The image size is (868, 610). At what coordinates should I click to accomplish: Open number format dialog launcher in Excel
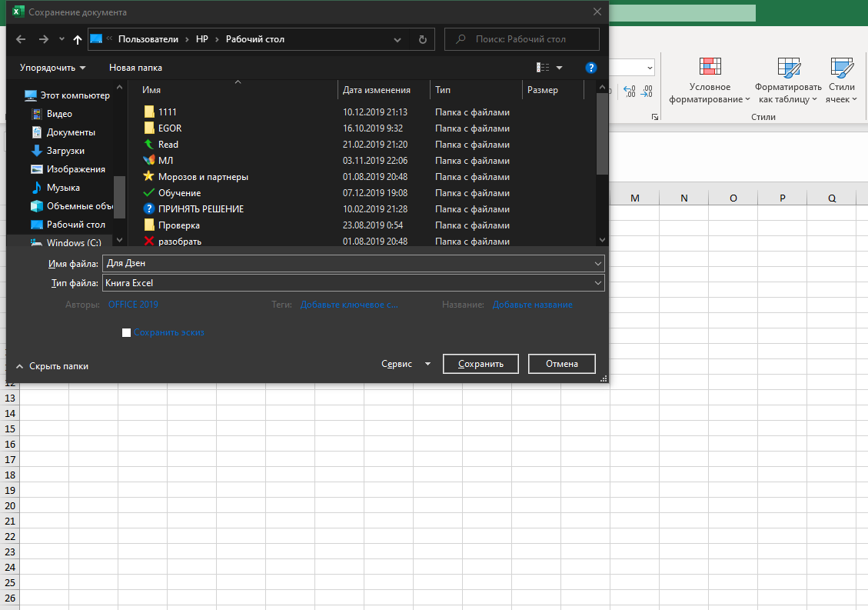click(655, 117)
